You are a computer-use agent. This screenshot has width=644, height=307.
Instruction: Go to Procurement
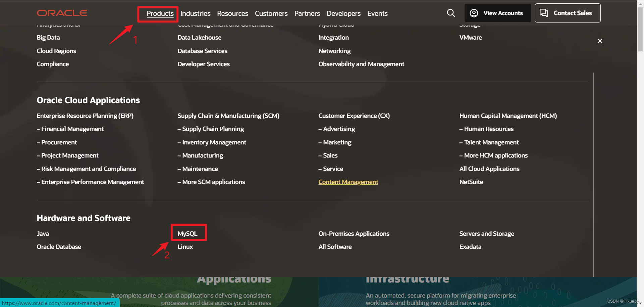57,142
